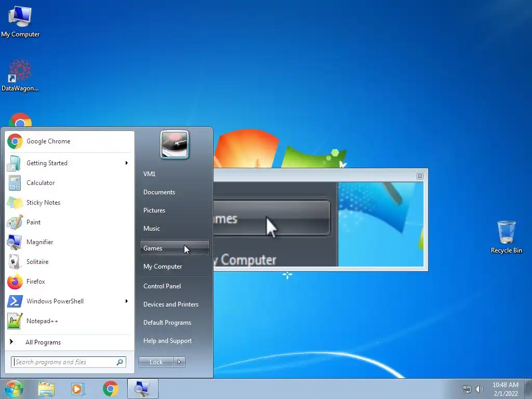The width and height of the screenshot is (532, 399).
Task: Open Music from the Start menu
Action: (x=175, y=229)
